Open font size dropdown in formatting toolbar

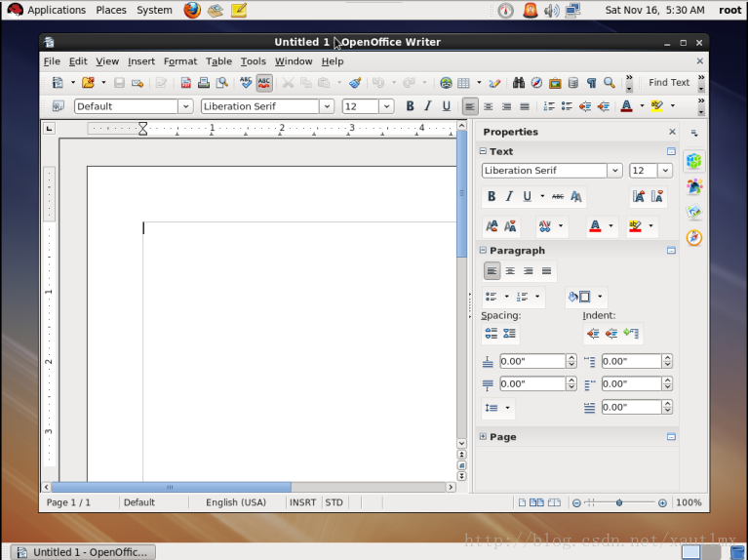coord(386,106)
